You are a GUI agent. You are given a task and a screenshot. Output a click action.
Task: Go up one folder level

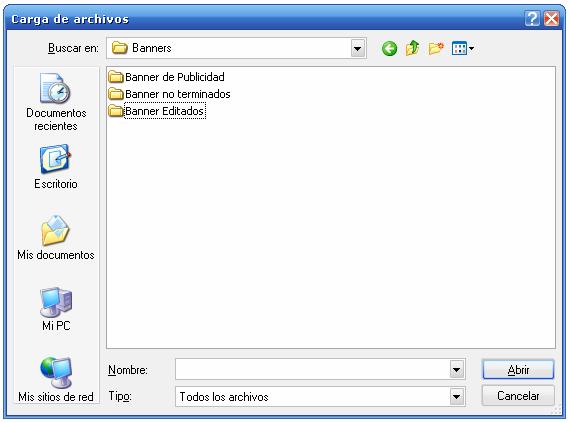(x=413, y=48)
